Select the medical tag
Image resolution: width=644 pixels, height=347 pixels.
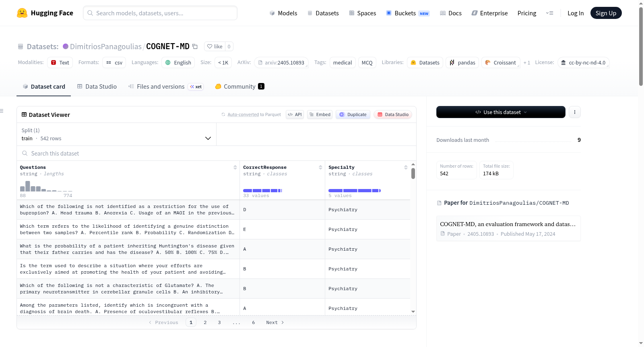click(x=343, y=62)
